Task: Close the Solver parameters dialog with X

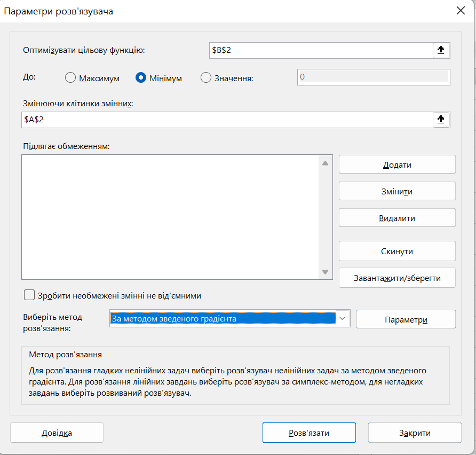Action: point(461,11)
